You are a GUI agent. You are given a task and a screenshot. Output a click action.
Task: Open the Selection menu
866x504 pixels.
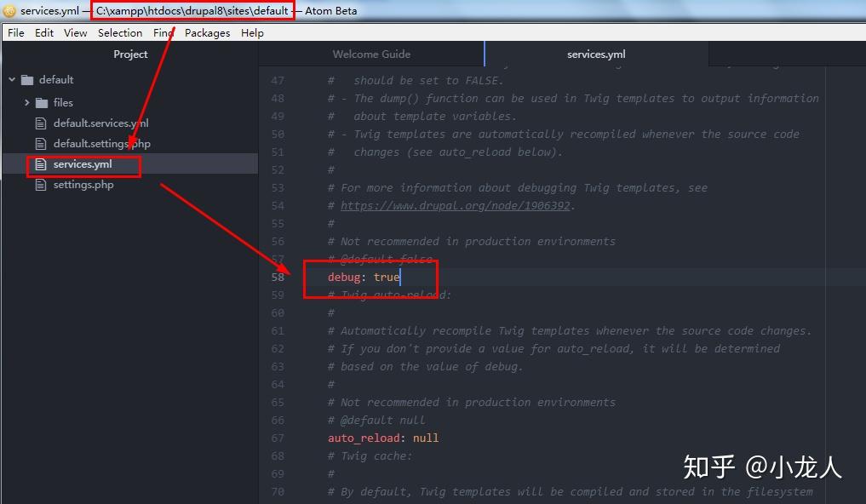tap(120, 33)
